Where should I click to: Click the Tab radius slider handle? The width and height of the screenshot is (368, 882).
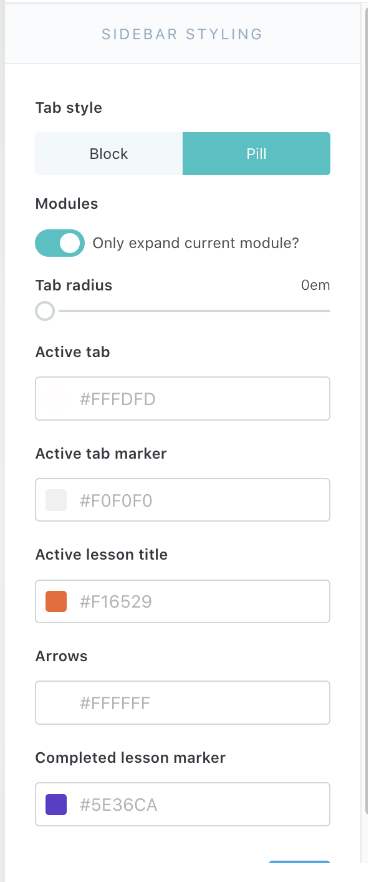[45, 310]
